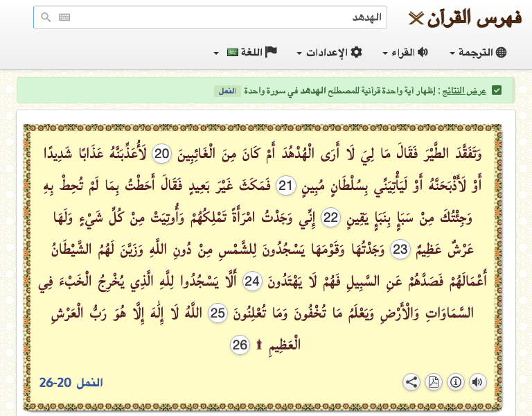The width and height of the screenshot is (532, 416).
Task: Click the verse number 23 marker
Action: point(401,249)
